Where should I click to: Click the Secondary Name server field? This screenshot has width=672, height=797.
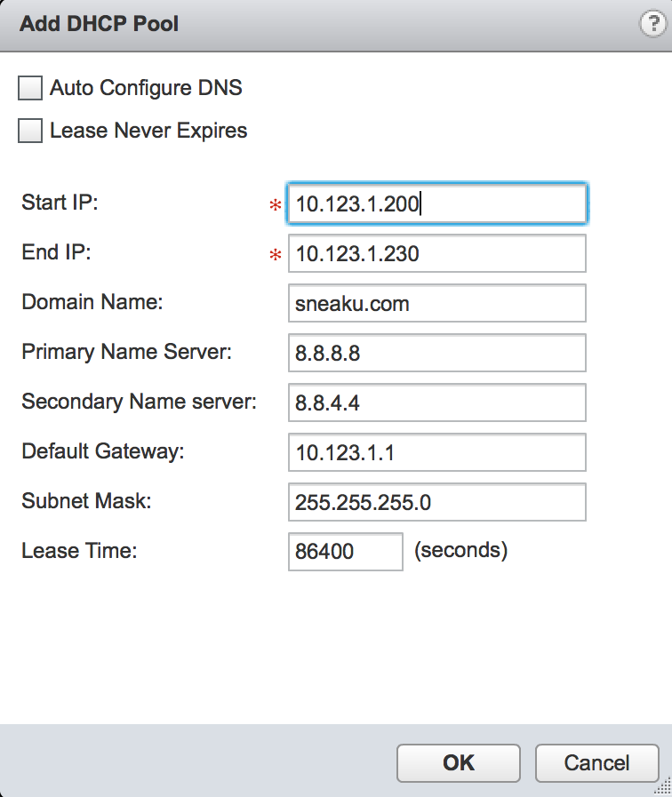click(x=437, y=402)
